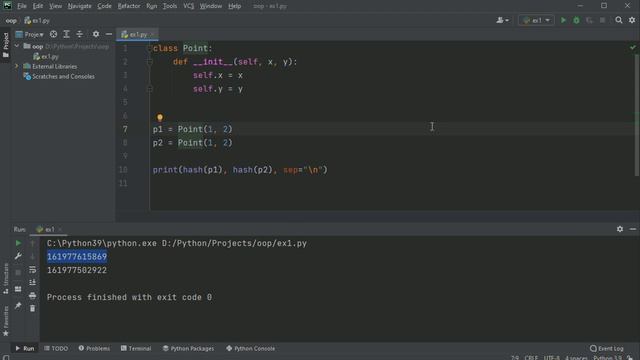Open Search Everywhere magnifier icon
Image resolution: width=640 pixels, height=360 pixels.
pyautogui.click(x=619, y=20)
